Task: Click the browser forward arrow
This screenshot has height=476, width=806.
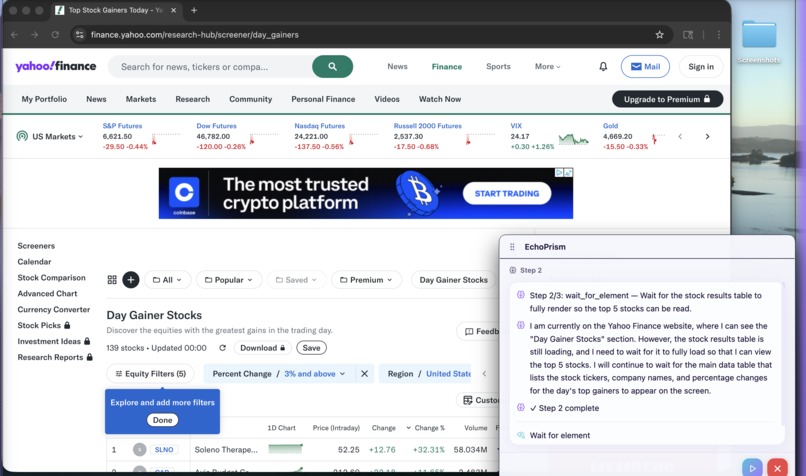Action: coord(34,35)
